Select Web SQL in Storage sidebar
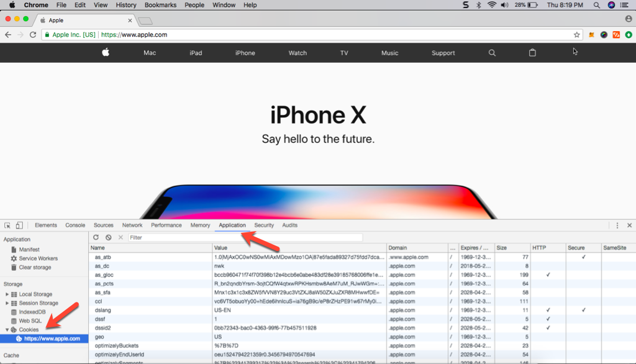 click(x=30, y=321)
